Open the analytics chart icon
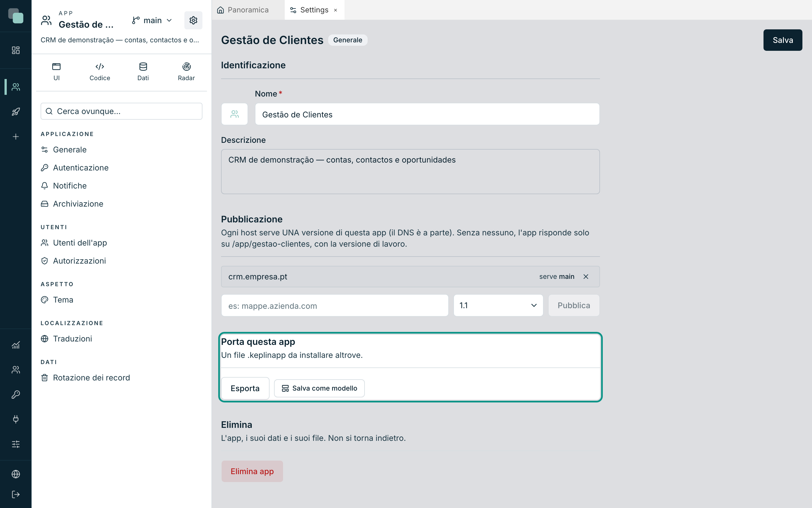The width and height of the screenshot is (812, 508). tap(16, 345)
